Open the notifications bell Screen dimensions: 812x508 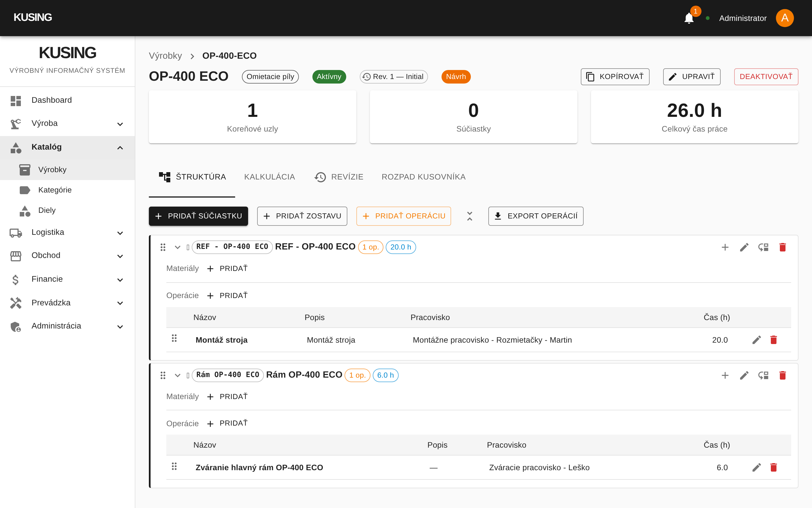pyautogui.click(x=689, y=18)
